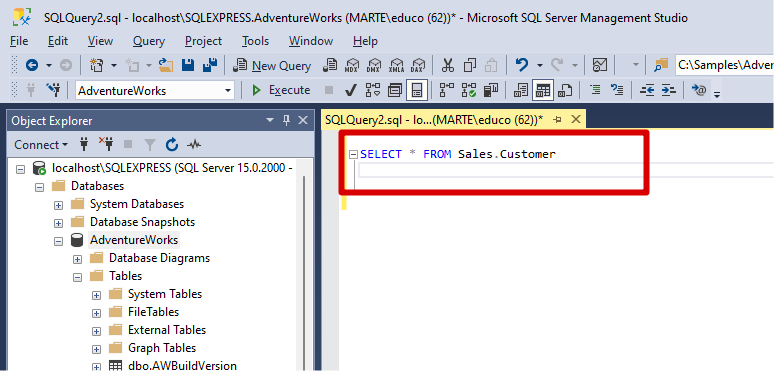The image size is (774, 371).
Task: Start an XMLA query
Action: pyautogui.click(x=397, y=65)
